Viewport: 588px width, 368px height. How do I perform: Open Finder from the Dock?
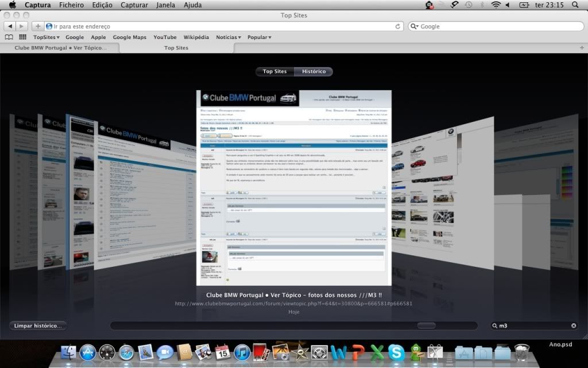pyautogui.click(x=68, y=352)
